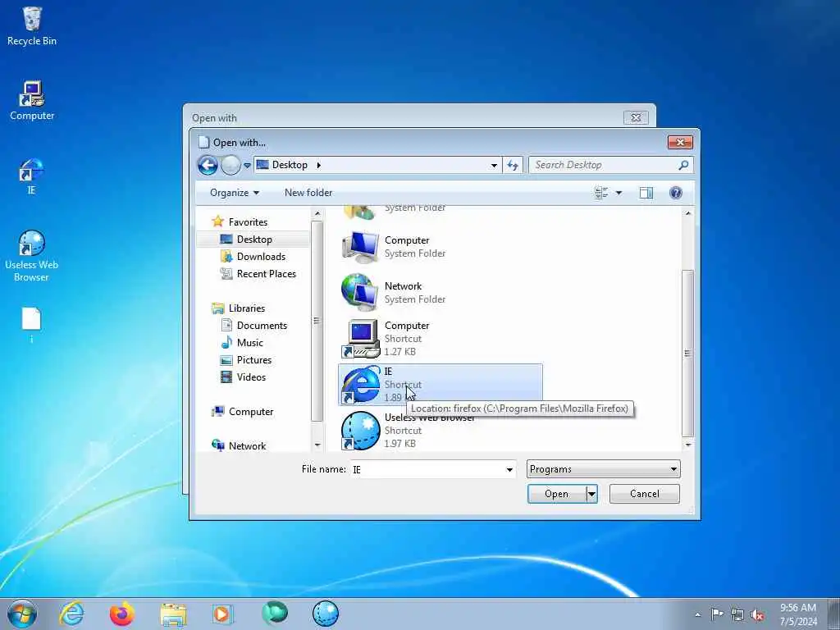Click the File name input field
This screenshot has width=840, height=630.
(x=427, y=469)
